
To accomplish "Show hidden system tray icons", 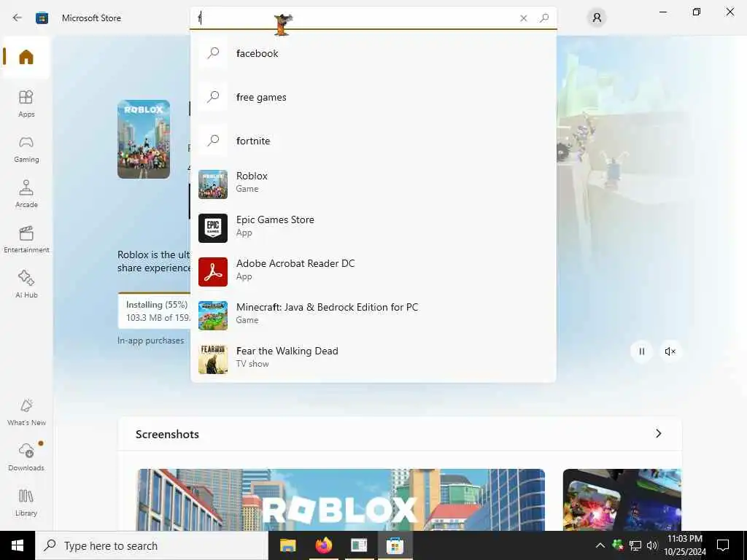I will 600,545.
